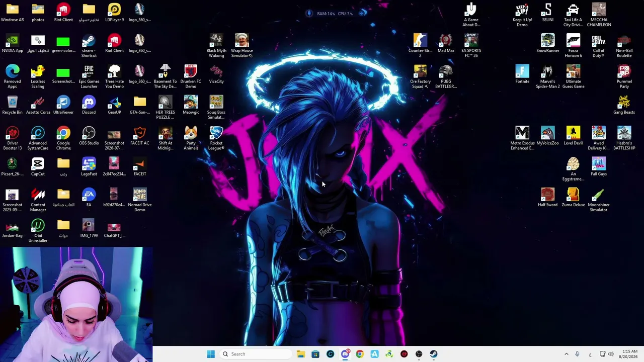Click the microphone tray icon

tap(577, 354)
